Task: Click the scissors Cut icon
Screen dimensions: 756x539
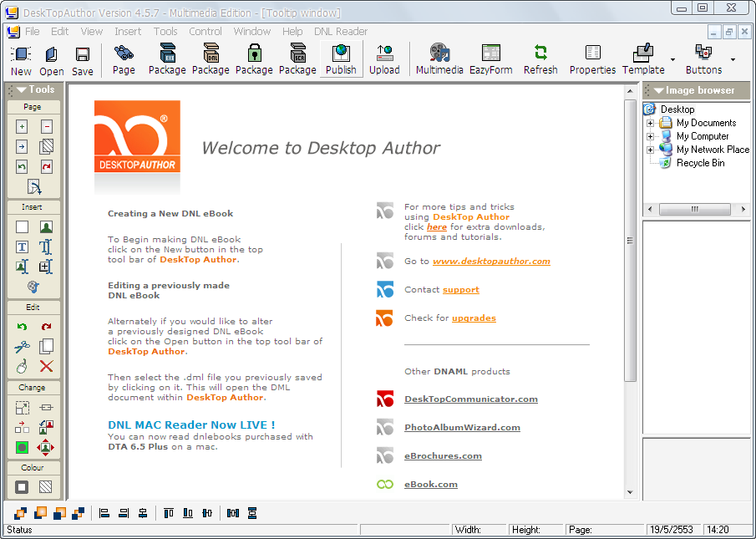Action: 22,347
